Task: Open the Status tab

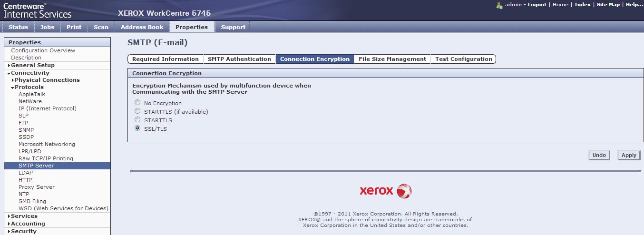Action: (x=18, y=27)
